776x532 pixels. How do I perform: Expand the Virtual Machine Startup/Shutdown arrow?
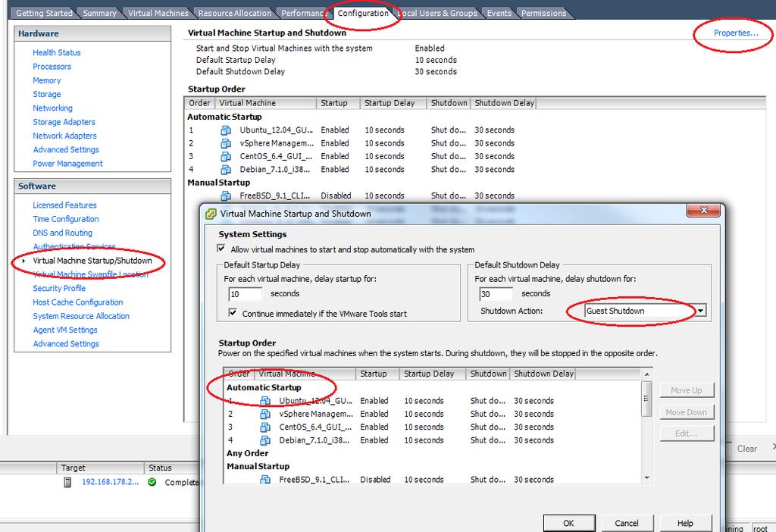click(23, 261)
